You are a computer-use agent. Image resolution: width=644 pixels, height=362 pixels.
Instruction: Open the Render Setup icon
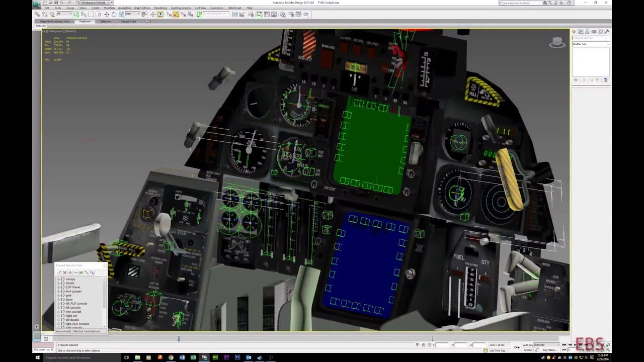pyautogui.click(x=291, y=14)
